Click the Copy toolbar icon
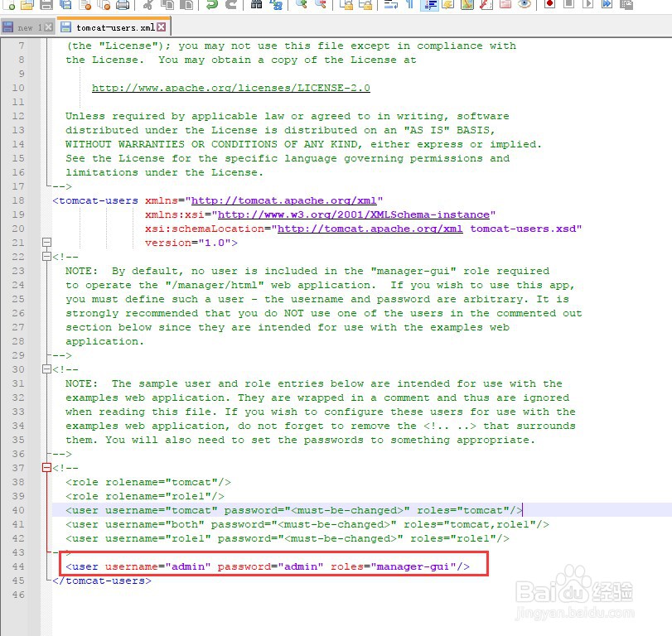This screenshot has width=672, height=636. (x=167, y=4)
